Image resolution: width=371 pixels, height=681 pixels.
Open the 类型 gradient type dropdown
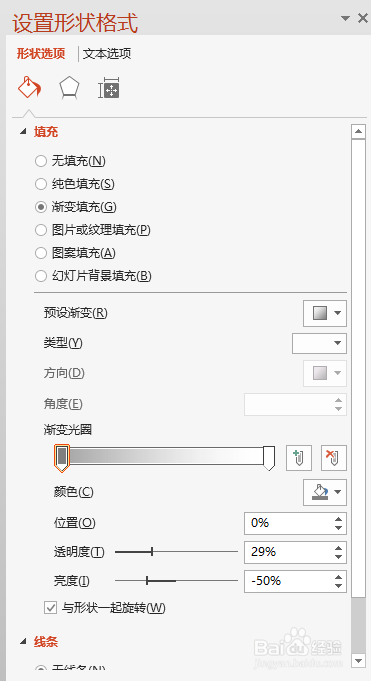[319, 344]
